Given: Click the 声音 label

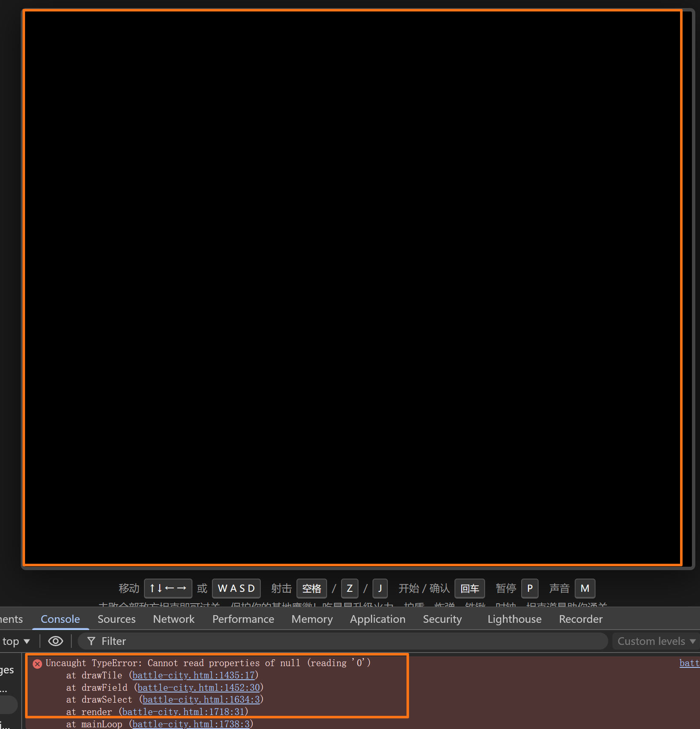Looking at the screenshot, I should [x=559, y=588].
